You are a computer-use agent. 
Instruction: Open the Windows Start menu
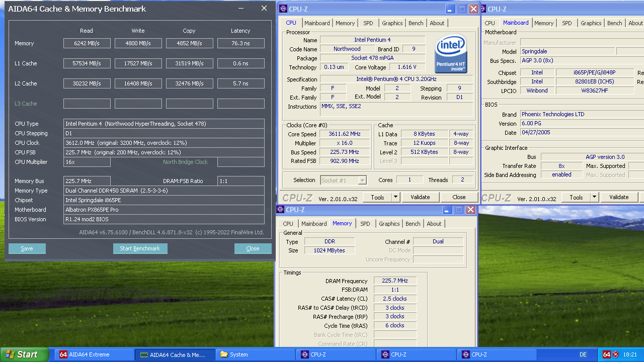coord(24,354)
